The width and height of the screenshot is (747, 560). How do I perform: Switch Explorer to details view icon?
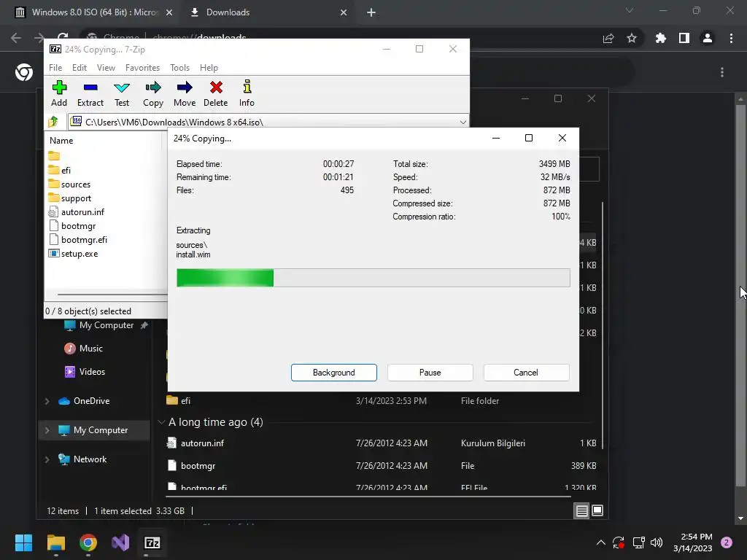(x=581, y=510)
